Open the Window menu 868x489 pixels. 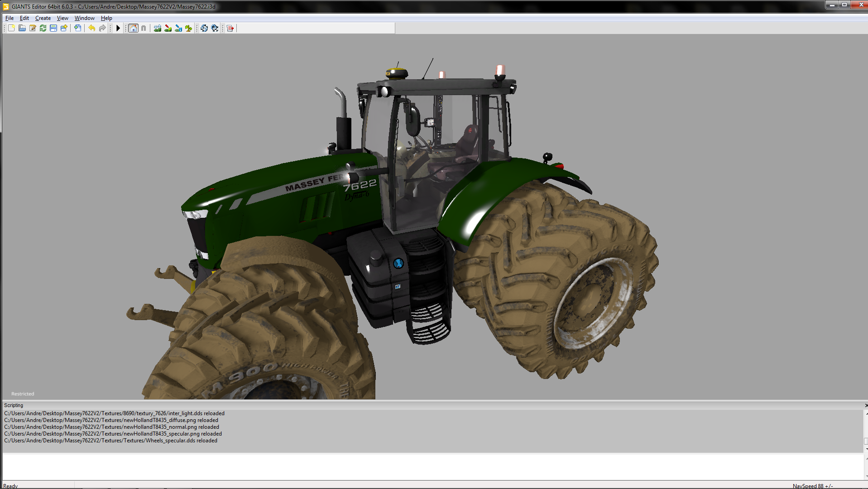click(x=84, y=18)
